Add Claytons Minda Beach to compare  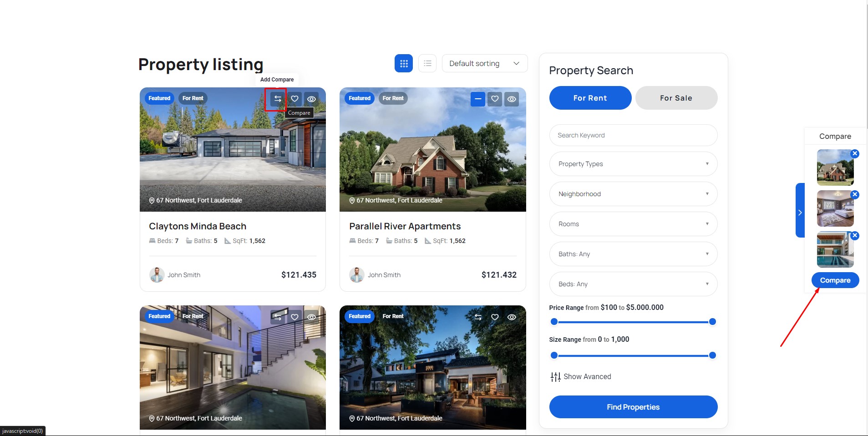278,99
